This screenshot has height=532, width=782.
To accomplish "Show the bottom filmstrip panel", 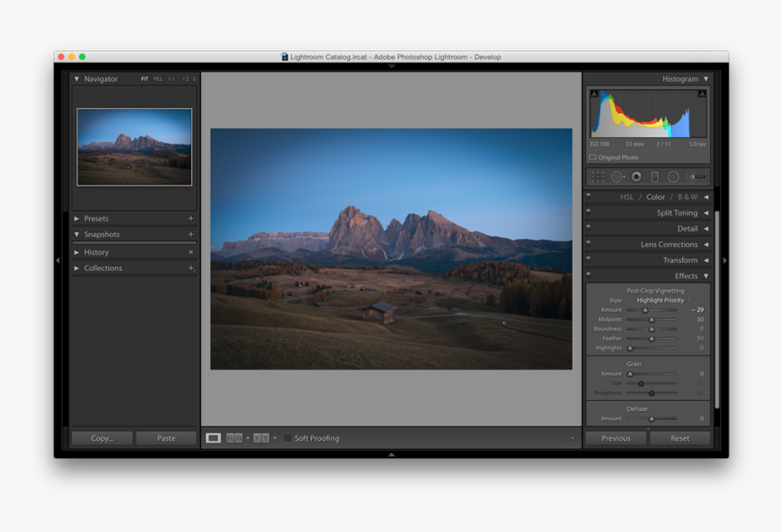I will tap(392, 455).
